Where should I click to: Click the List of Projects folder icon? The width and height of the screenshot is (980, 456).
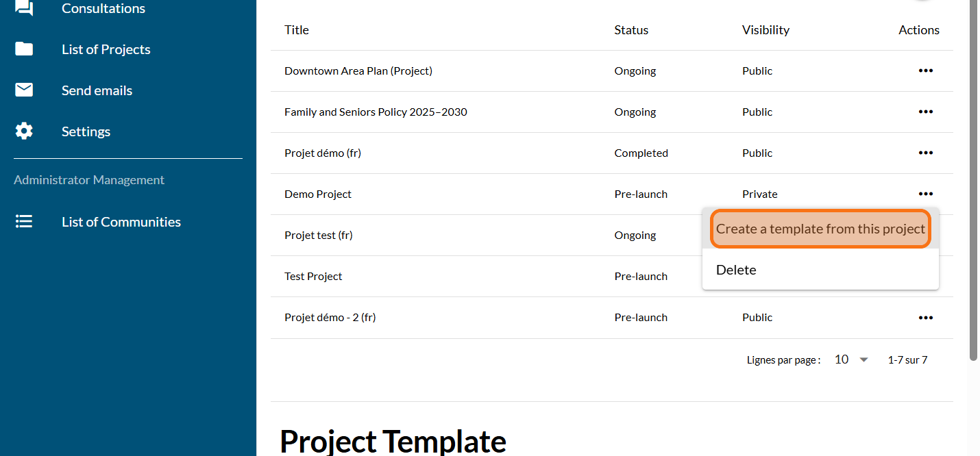click(x=24, y=49)
